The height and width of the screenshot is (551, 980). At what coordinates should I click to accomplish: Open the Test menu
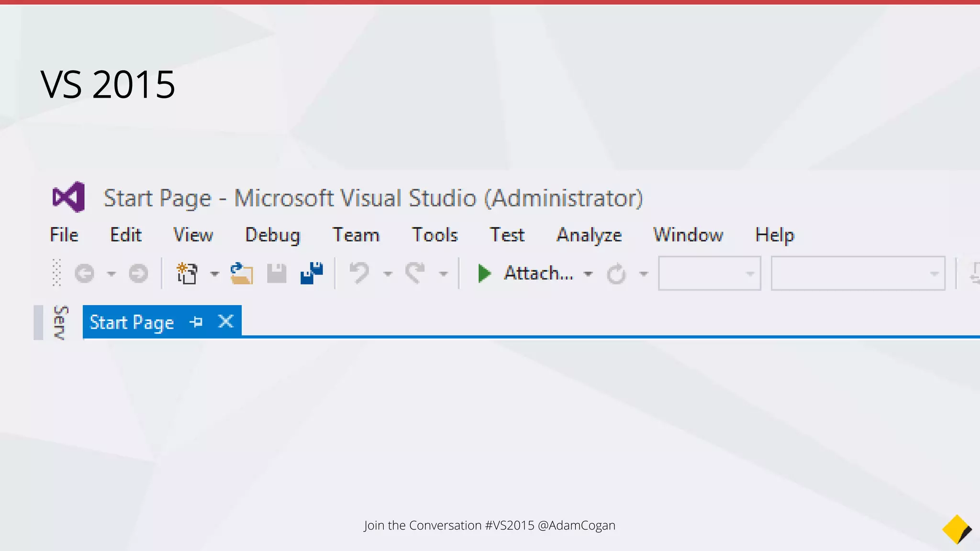507,235
